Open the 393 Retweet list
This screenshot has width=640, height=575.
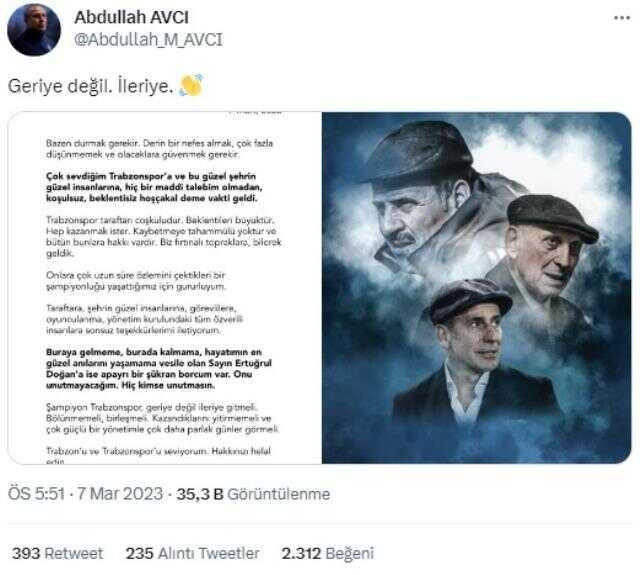58,553
